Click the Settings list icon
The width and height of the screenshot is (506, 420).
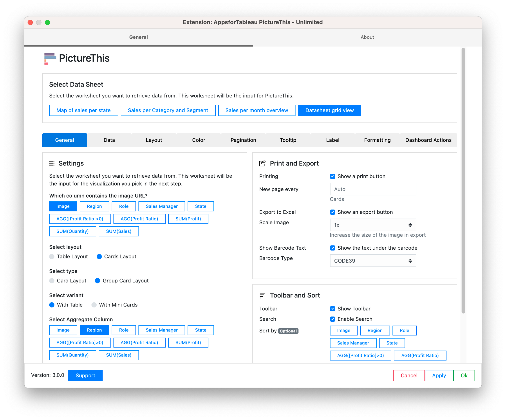(52, 164)
